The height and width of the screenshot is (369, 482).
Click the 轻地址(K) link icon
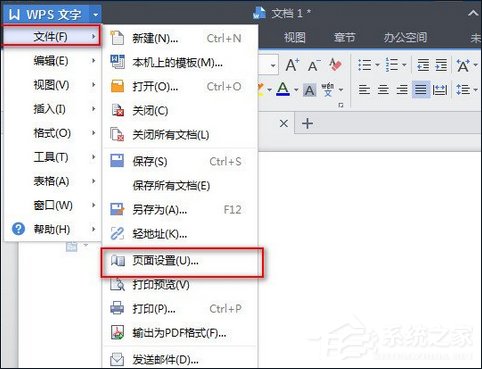pyautogui.click(x=117, y=234)
